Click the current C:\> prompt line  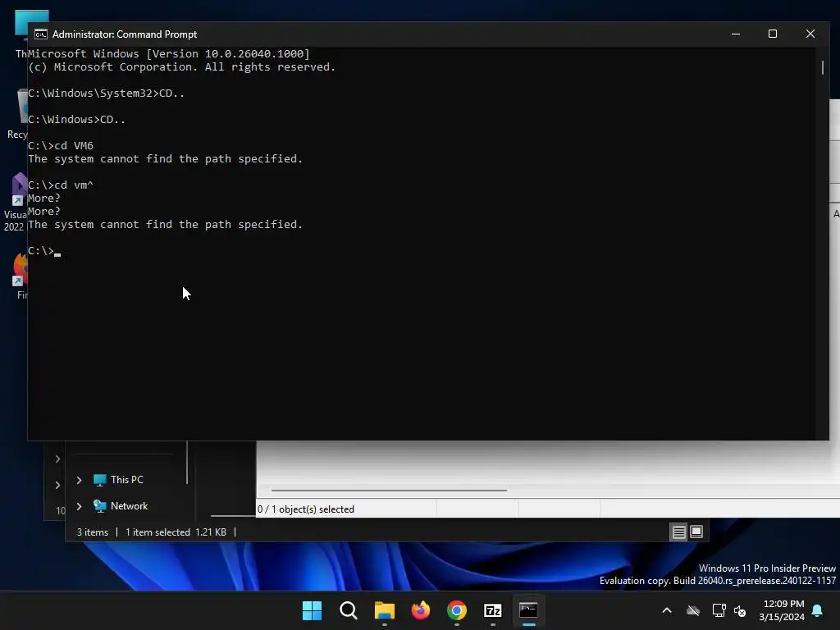coord(44,251)
